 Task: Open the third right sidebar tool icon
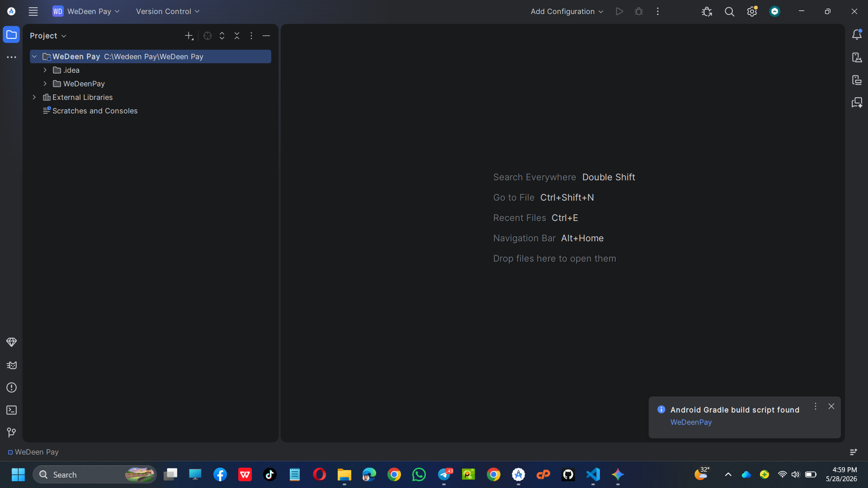point(857,80)
